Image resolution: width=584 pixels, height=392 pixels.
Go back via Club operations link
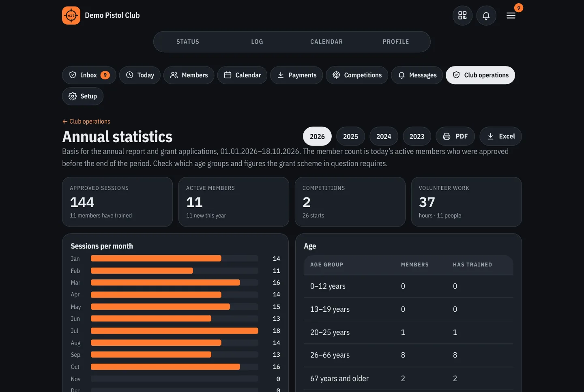click(x=86, y=121)
